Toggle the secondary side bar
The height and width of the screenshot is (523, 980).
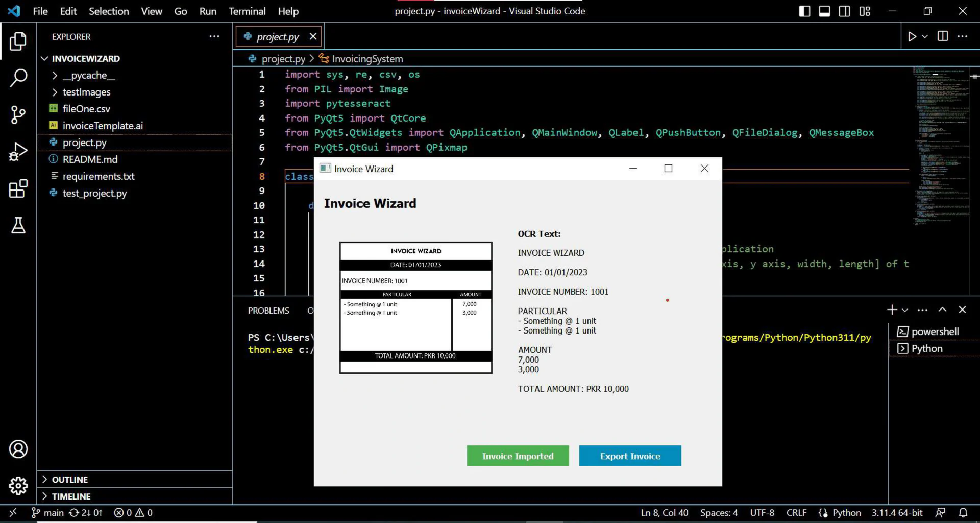(x=844, y=11)
